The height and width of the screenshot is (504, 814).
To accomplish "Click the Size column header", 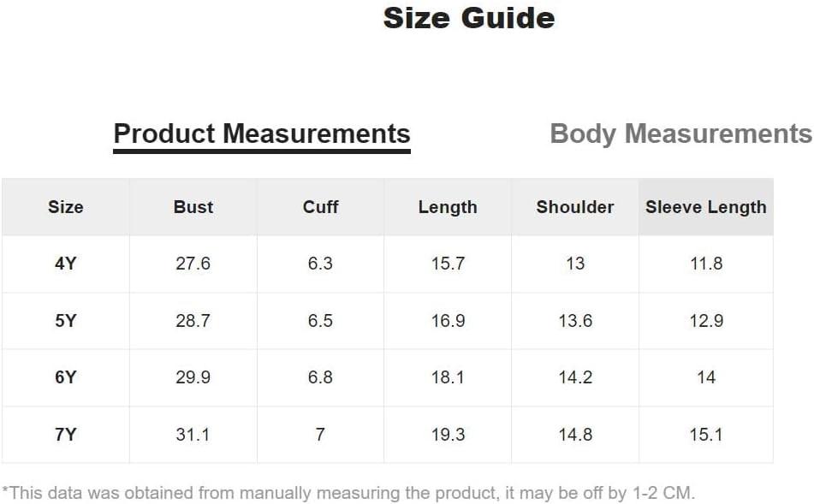I will point(65,207).
